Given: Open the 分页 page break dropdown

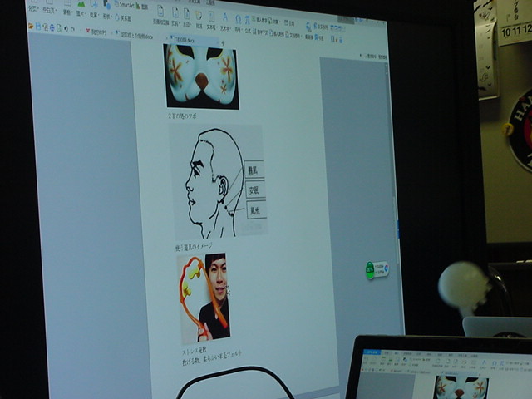Looking at the screenshot, I should coord(33,8).
